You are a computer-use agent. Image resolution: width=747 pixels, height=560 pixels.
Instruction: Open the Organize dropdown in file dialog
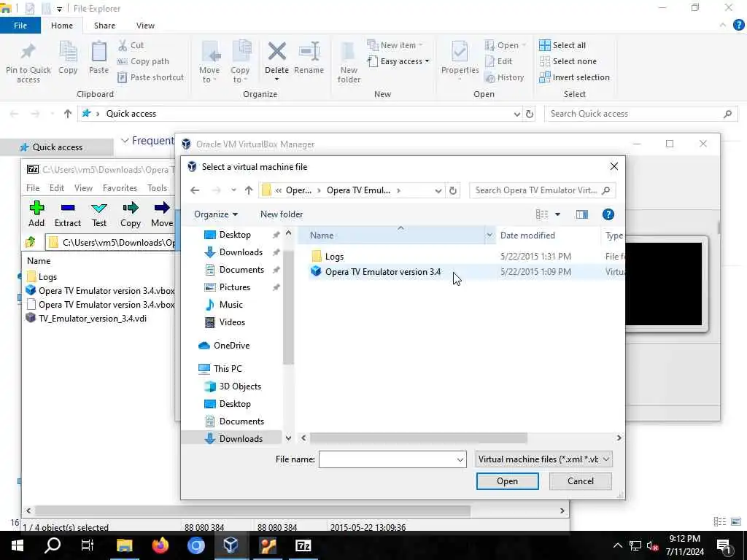[x=215, y=214]
